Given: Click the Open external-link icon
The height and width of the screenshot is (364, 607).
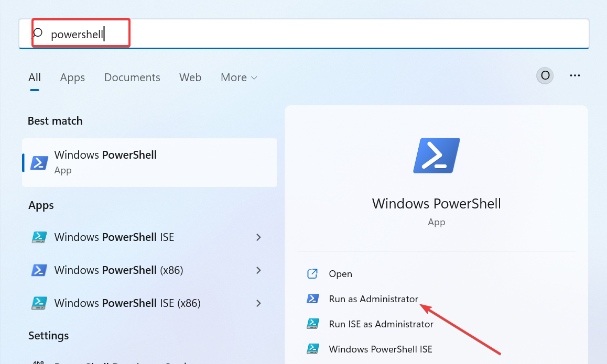Looking at the screenshot, I should [312, 273].
